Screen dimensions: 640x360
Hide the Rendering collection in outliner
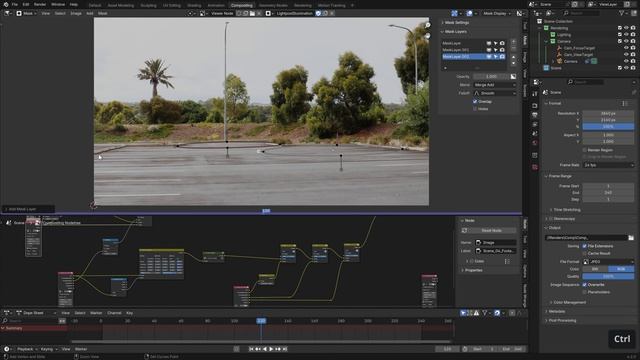(627, 28)
